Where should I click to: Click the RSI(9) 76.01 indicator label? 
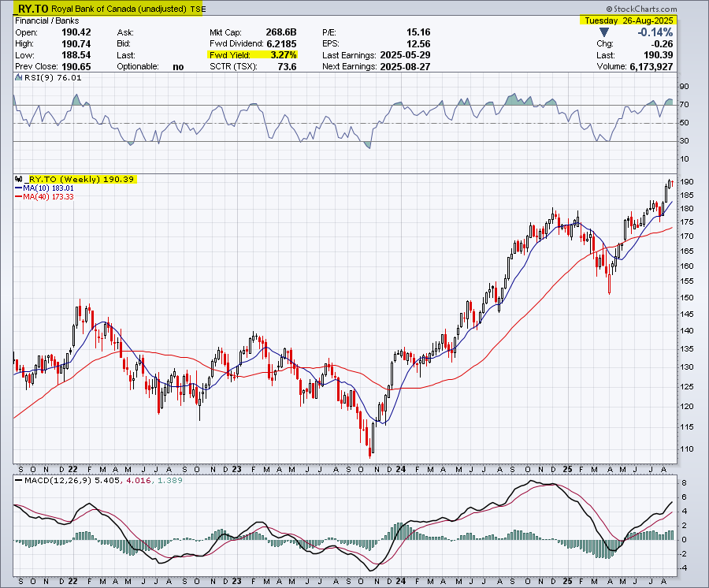point(53,78)
